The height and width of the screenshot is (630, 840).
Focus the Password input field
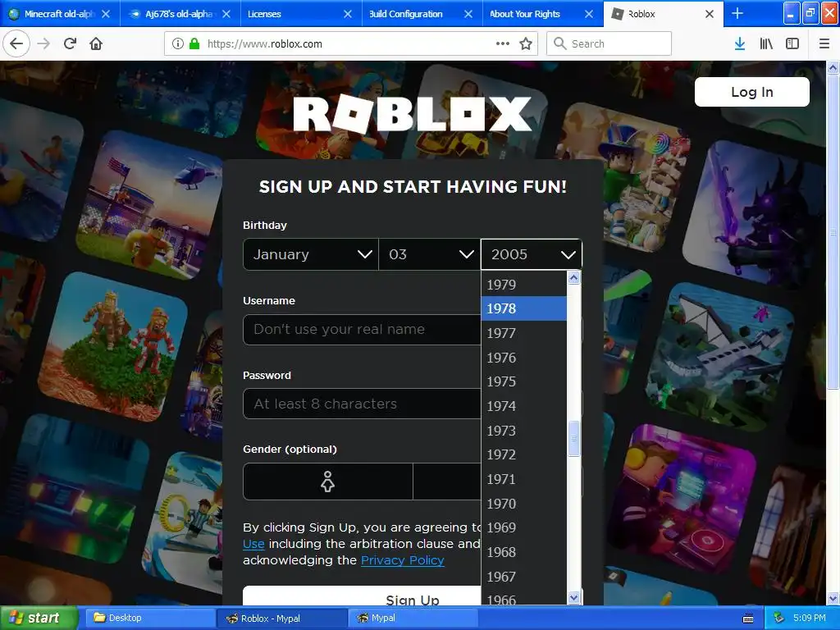[x=362, y=404]
